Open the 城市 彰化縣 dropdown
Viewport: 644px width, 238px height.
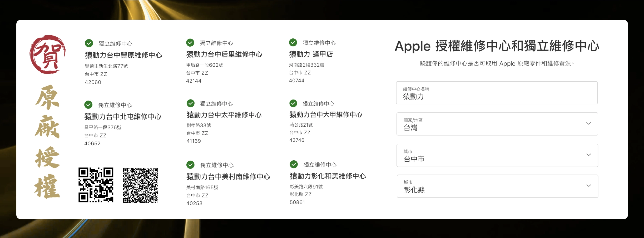click(498, 186)
